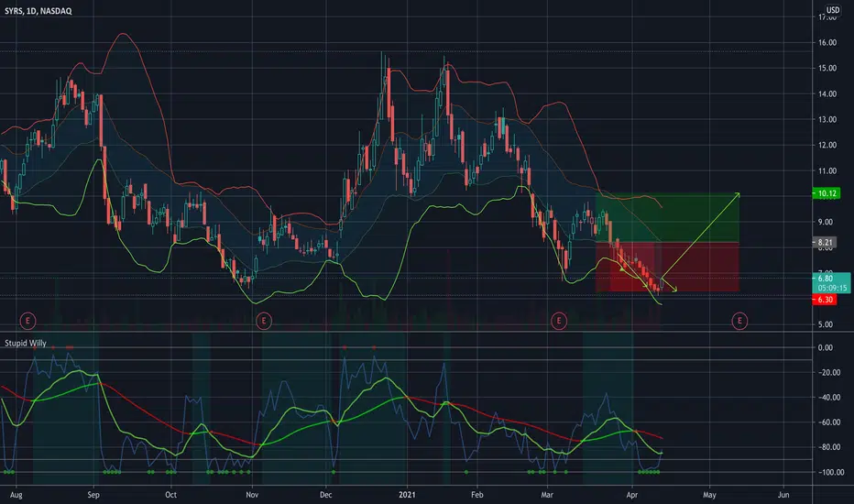Click the Nov label on the time axis

click(x=252, y=495)
